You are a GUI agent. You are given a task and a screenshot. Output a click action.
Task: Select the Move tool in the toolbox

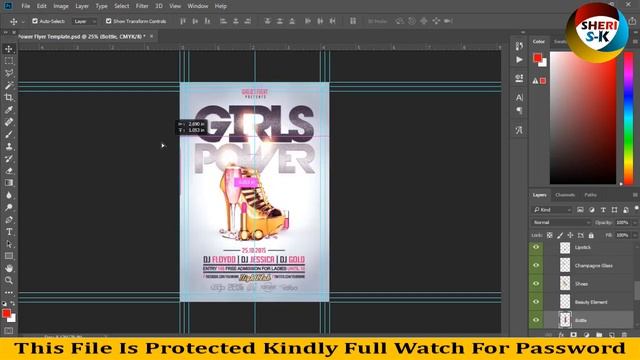point(9,49)
